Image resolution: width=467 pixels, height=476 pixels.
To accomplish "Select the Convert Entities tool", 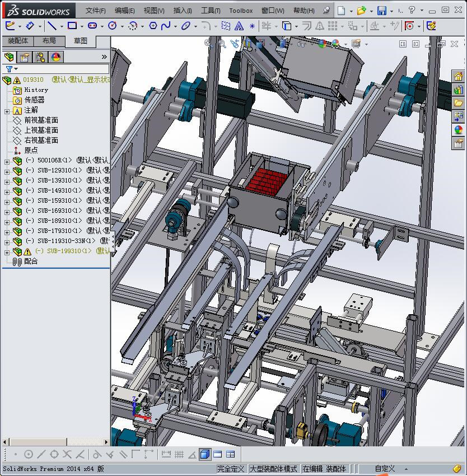I will tap(287, 26).
